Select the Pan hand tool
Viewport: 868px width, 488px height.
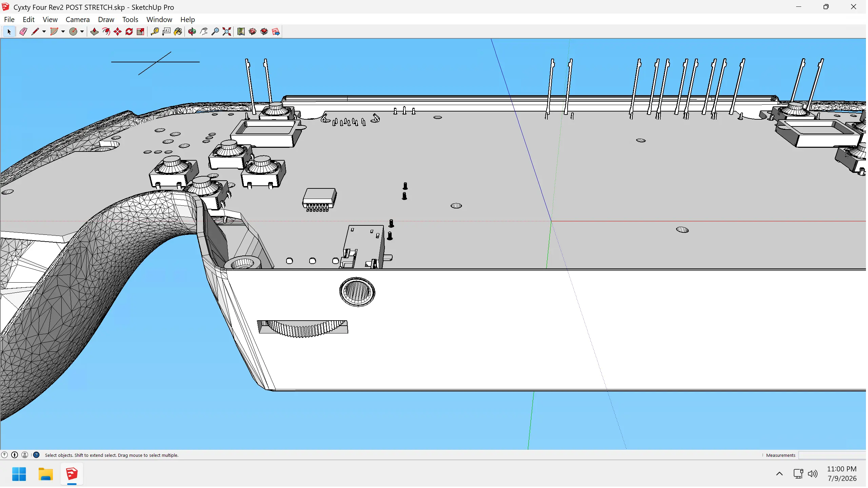coord(203,32)
